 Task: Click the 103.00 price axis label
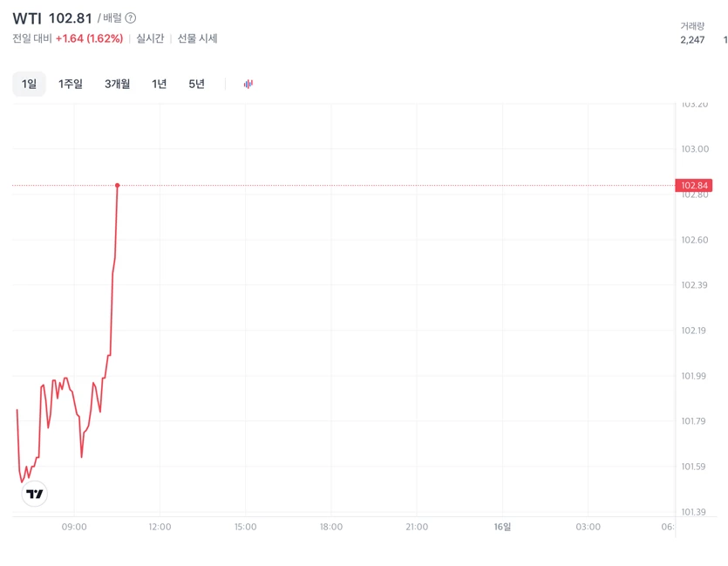[x=695, y=149]
